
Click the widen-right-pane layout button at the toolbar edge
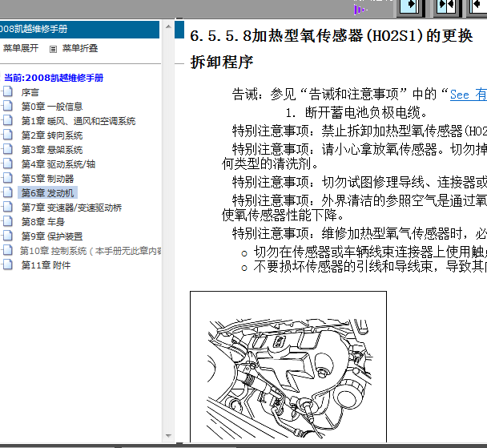pyautogui.click(x=477, y=7)
